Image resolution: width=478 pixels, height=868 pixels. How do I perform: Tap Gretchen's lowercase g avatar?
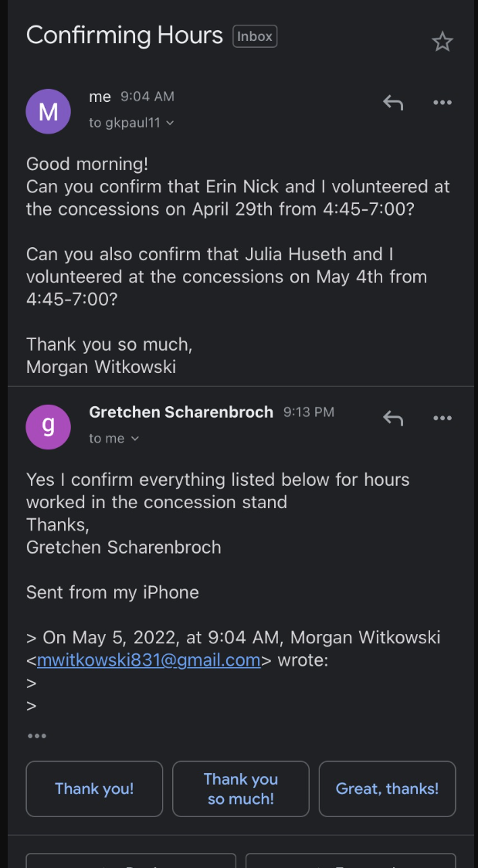48,426
